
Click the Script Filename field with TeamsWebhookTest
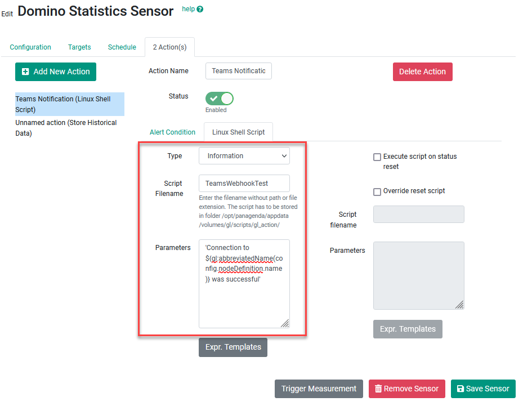click(244, 184)
